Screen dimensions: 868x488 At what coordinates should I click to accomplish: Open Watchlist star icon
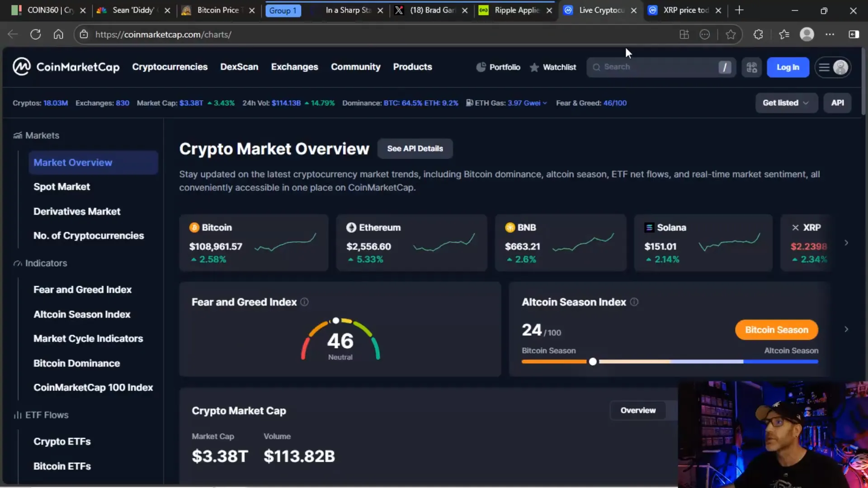tap(534, 67)
